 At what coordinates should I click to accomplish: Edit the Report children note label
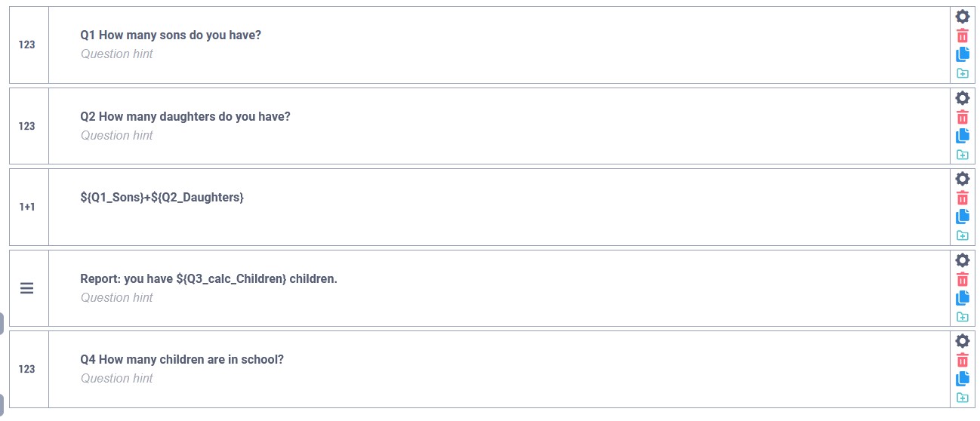point(208,279)
